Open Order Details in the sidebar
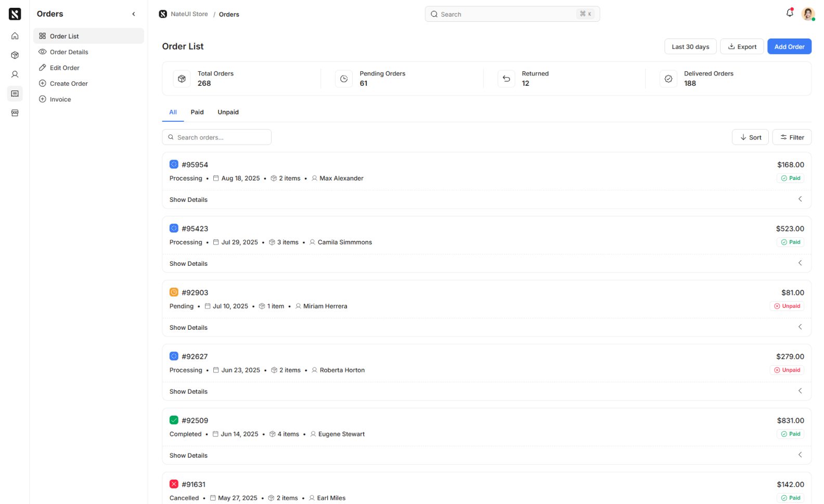 click(88, 52)
